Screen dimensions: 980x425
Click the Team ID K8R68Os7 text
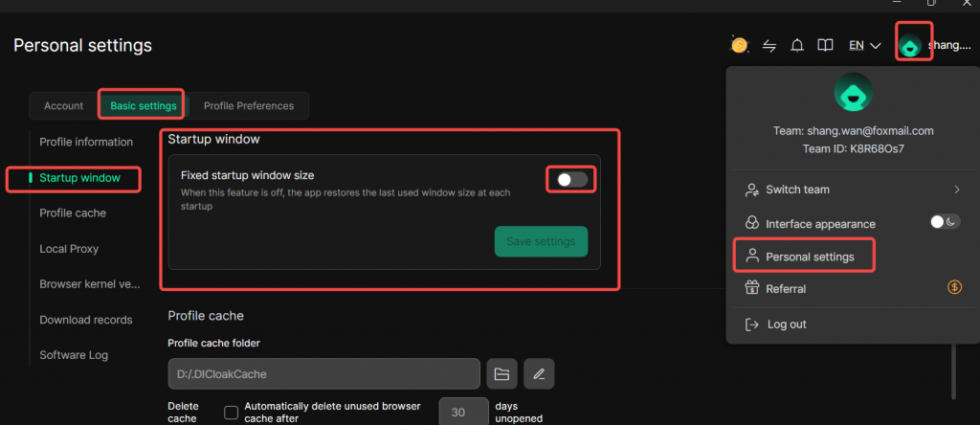[853, 149]
